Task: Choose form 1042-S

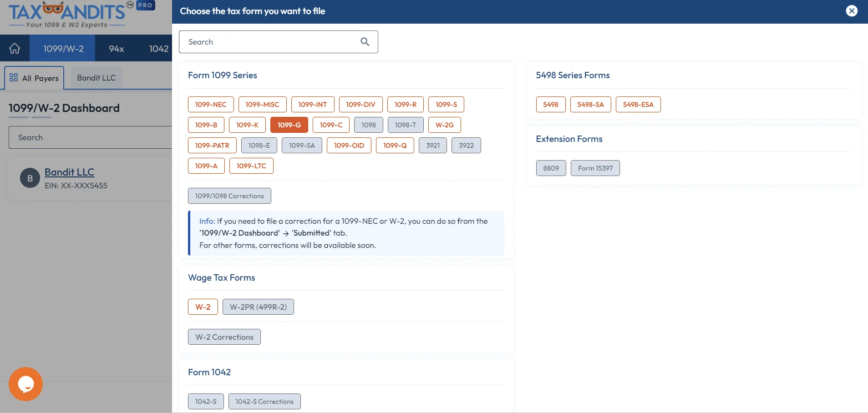Action: pyautogui.click(x=206, y=401)
